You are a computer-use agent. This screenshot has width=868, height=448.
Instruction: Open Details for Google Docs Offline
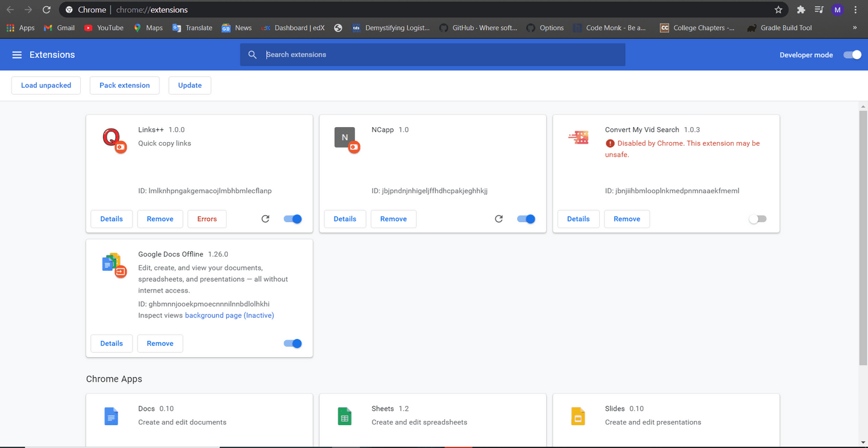(112, 344)
